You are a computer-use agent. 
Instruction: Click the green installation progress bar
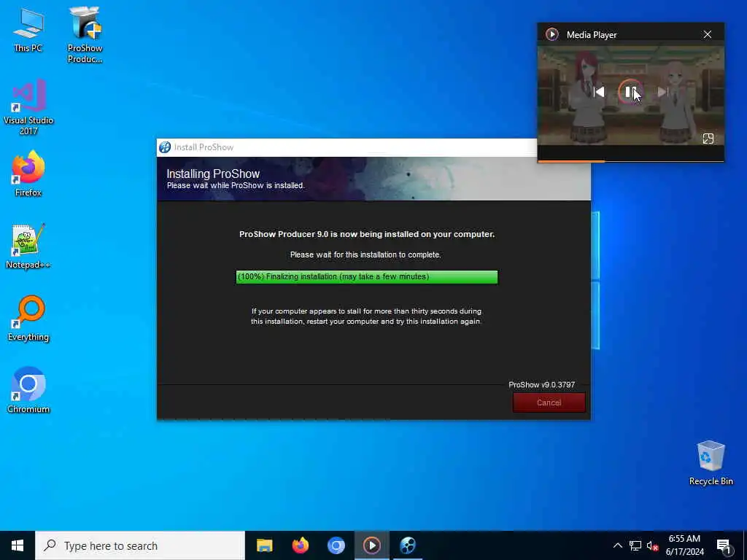click(x=367, y=276)
